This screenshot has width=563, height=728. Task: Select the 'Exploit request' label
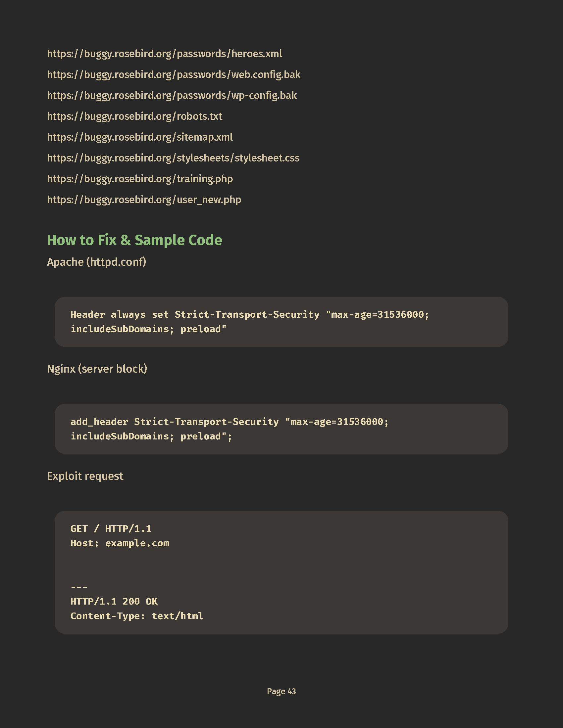click(85, 476)
